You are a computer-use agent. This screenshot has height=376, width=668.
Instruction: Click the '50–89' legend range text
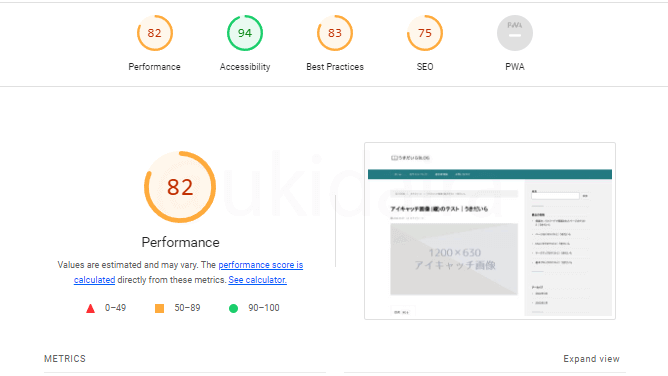187,308
